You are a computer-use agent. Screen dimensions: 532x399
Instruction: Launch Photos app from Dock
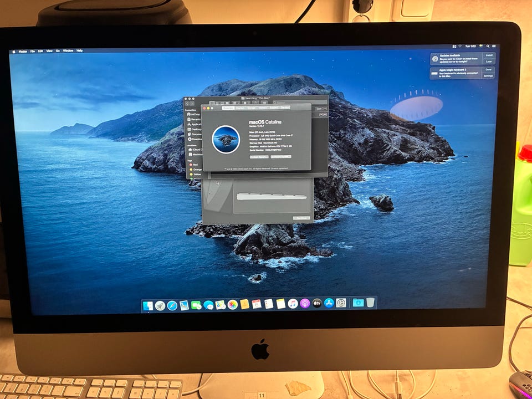(232, 304)
